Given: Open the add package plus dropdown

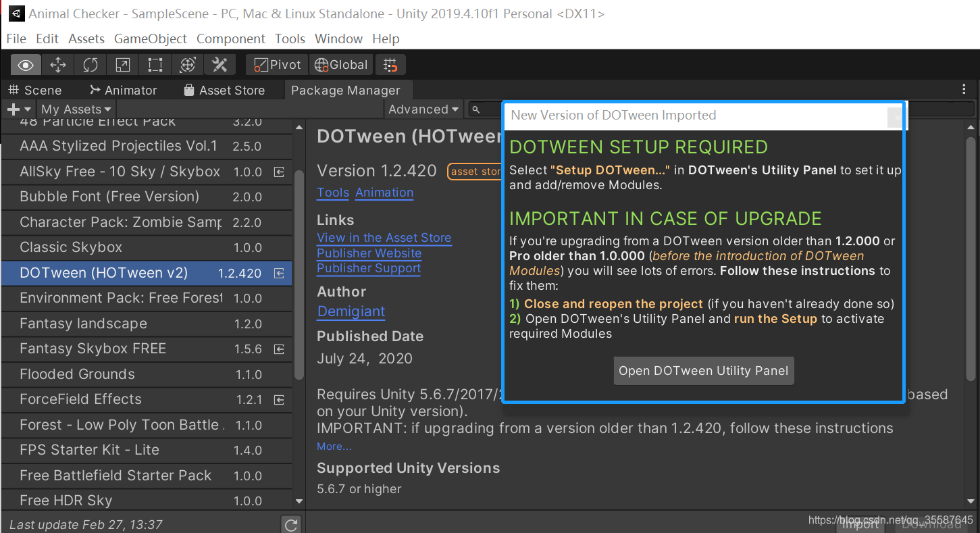Looking at the screenshot, I should pos(19,109).
